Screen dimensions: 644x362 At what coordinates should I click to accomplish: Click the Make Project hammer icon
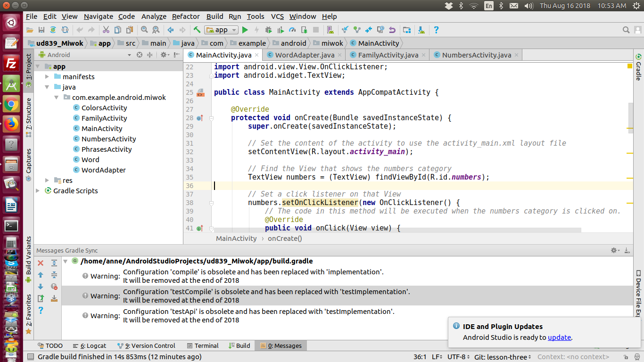pyautogui.click(x=197, y=30)
